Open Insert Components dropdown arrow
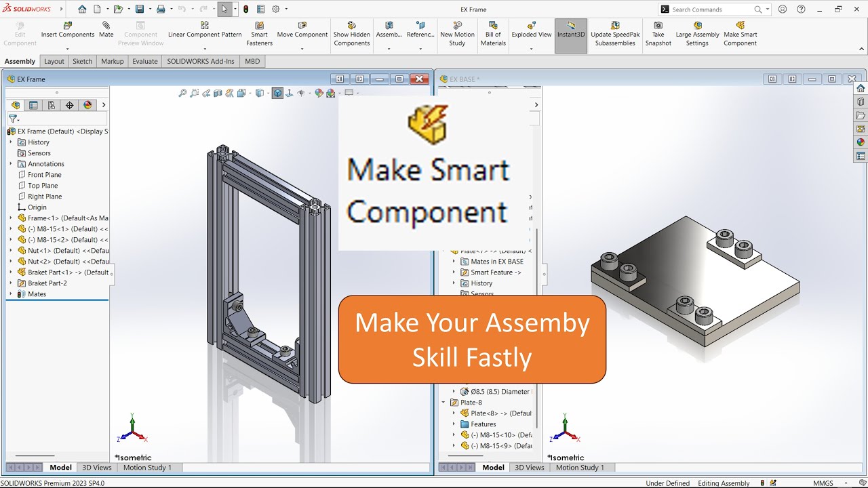The image size is (868, 488). (x=67, y=49)
